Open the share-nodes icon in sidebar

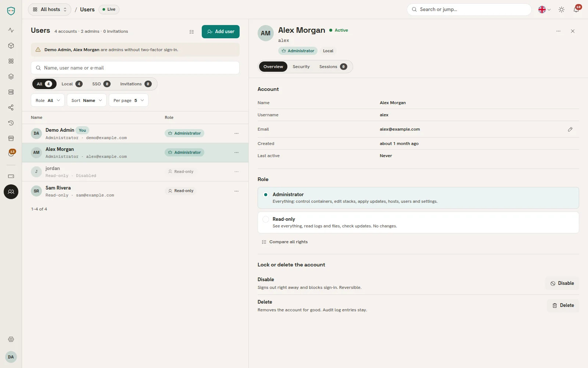point(11,107)
